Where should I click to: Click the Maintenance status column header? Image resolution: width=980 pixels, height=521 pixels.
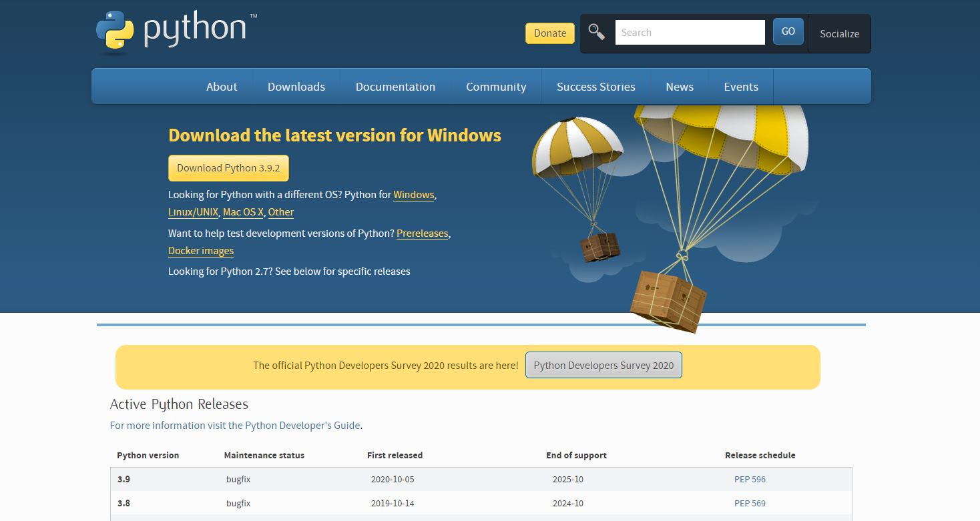coord(264,455)
